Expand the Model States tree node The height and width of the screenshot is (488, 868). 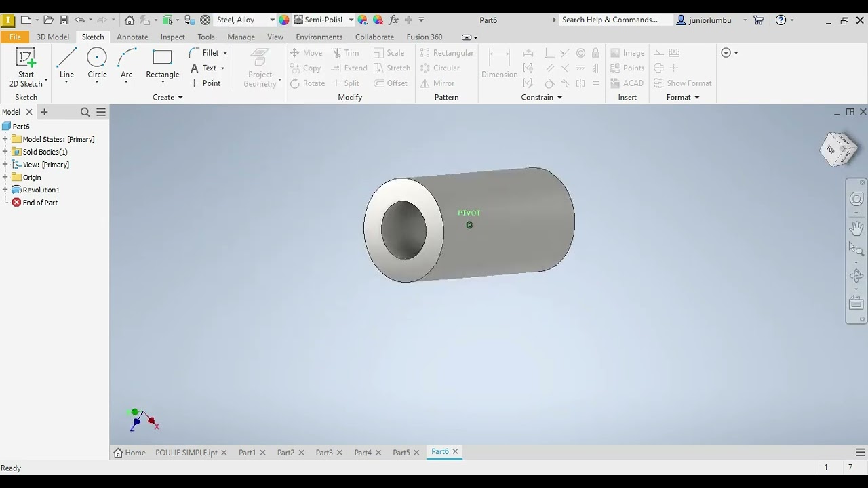coord(5,139)
